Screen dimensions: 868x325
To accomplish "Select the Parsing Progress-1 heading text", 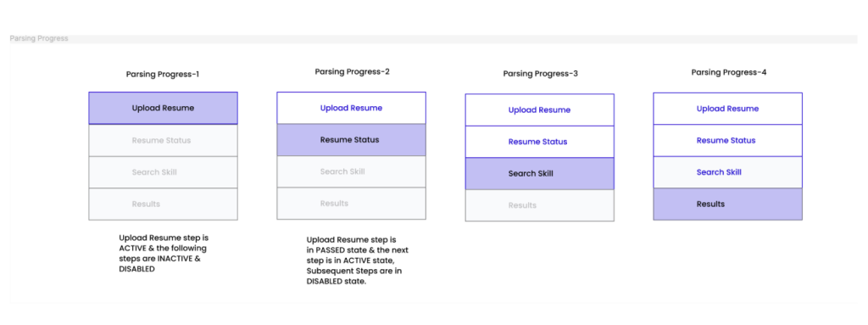I will point(162,74).
